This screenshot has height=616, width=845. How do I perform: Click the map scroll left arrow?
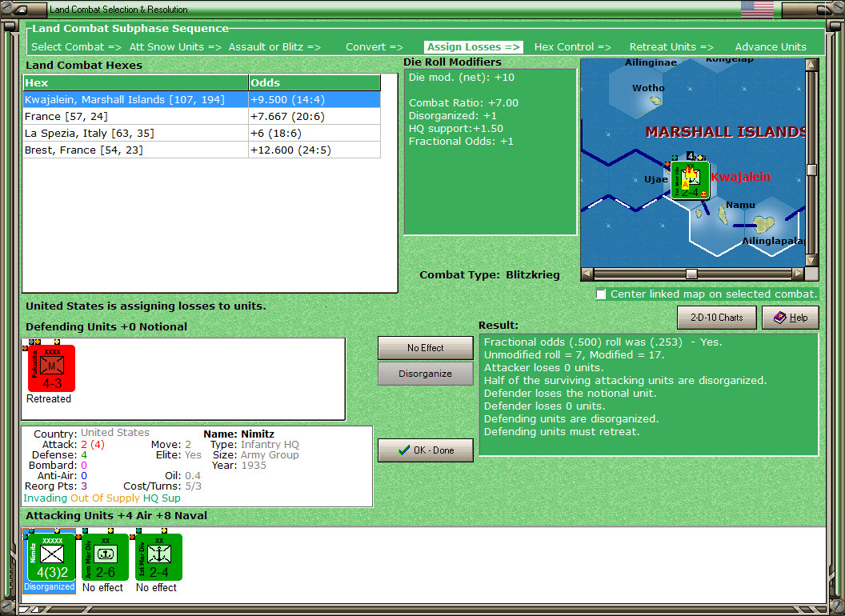pos(587,274)
